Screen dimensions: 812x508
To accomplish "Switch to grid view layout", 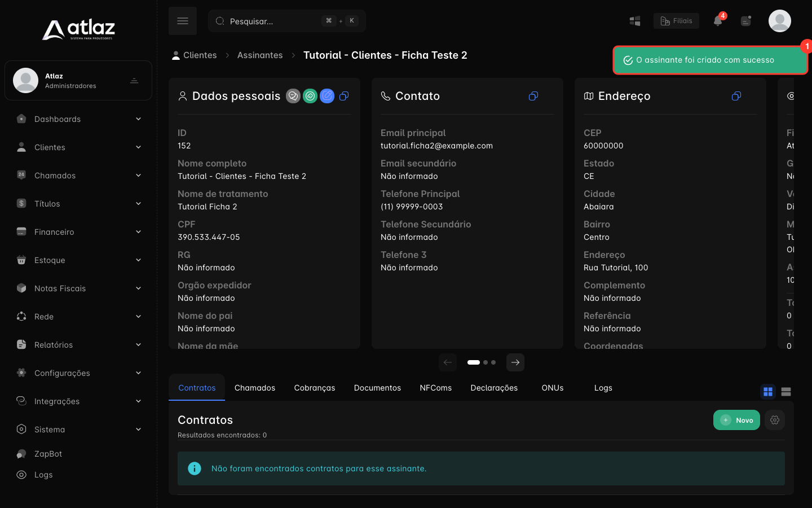I will pos(768,392).
